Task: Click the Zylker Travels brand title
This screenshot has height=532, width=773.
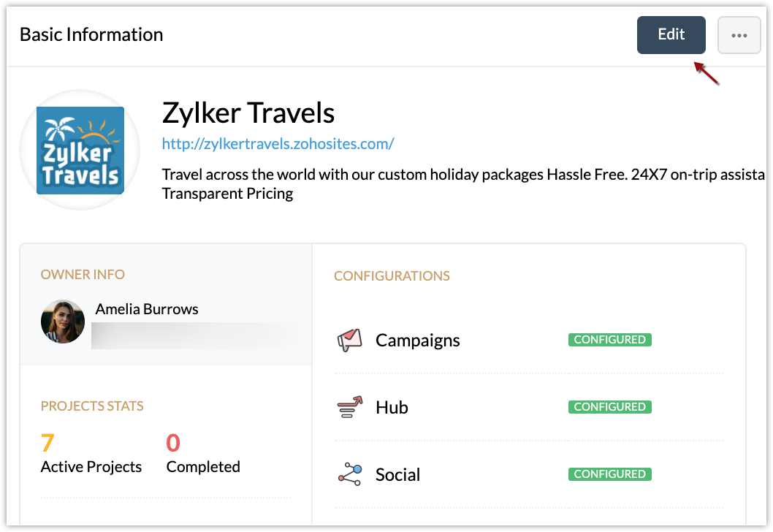Action: click(x=248, y=113)
